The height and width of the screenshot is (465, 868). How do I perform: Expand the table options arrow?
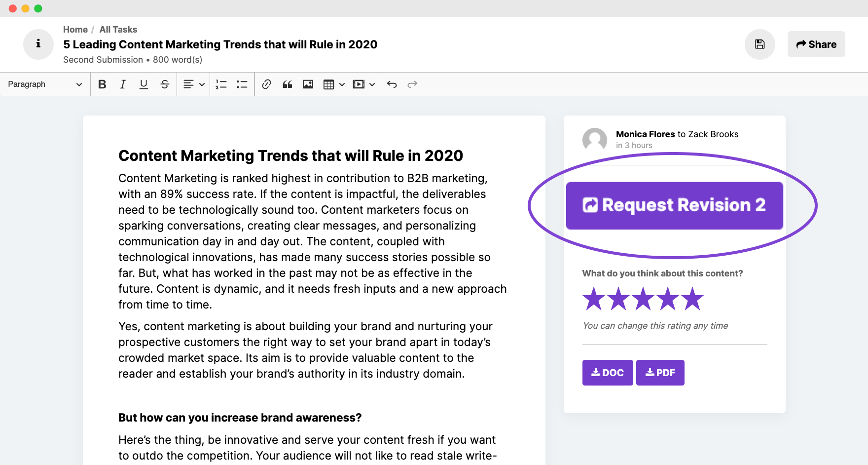(x=342, y=84)
